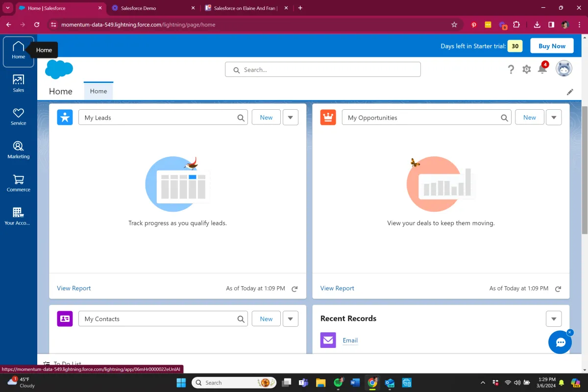Click the Buy Now button

coord(552,46)
